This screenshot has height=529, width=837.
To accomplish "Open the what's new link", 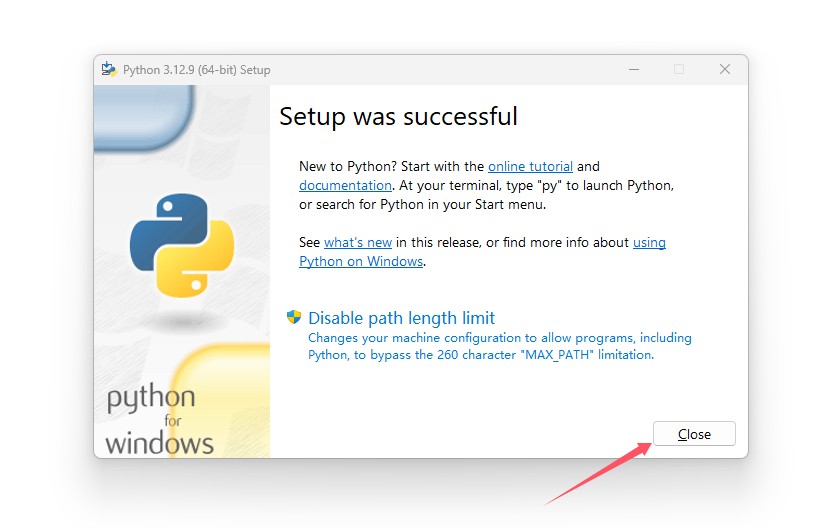I will point(358,243).
